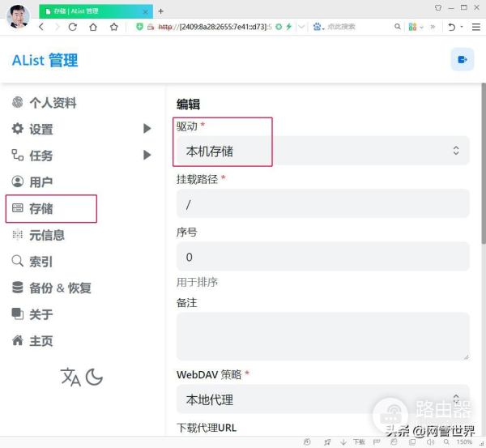Open 设置 in the sidebar
This screenshot has height=448, width=486.
point(32,129)
